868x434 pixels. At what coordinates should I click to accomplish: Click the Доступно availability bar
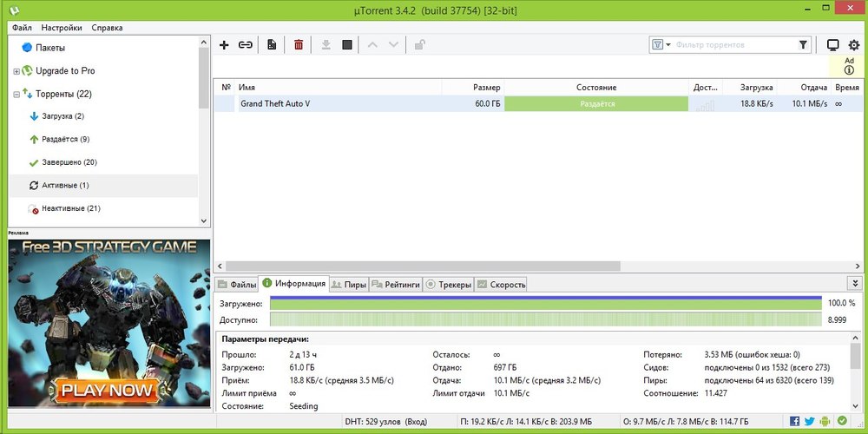(546, 319)
